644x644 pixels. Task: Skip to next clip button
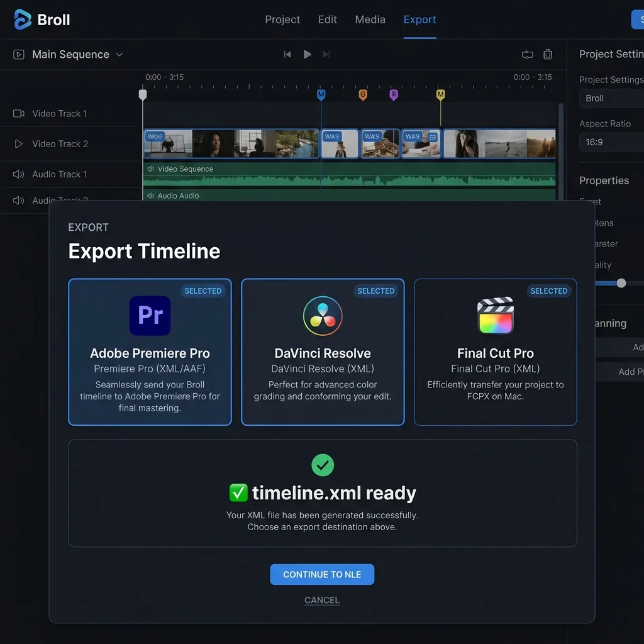(x=326, y=54)
